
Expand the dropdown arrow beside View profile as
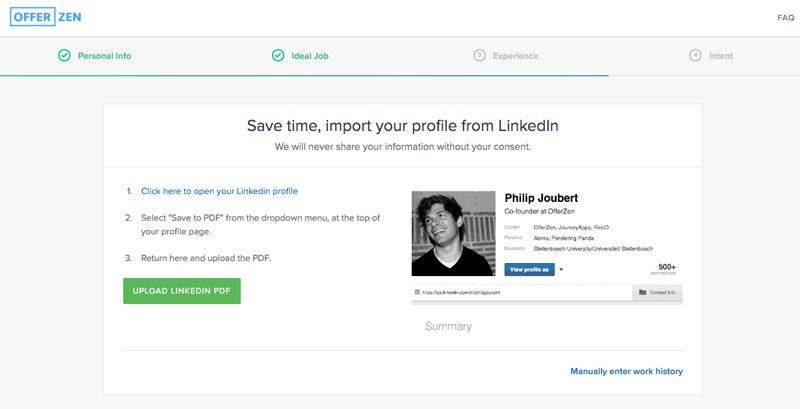562,269
